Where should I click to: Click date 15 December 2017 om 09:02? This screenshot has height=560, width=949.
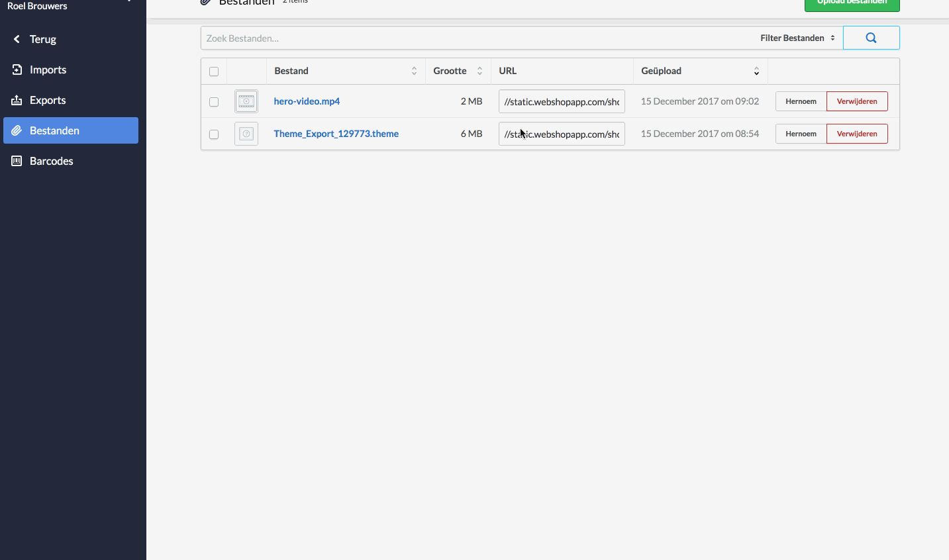(x=700, y=101)
